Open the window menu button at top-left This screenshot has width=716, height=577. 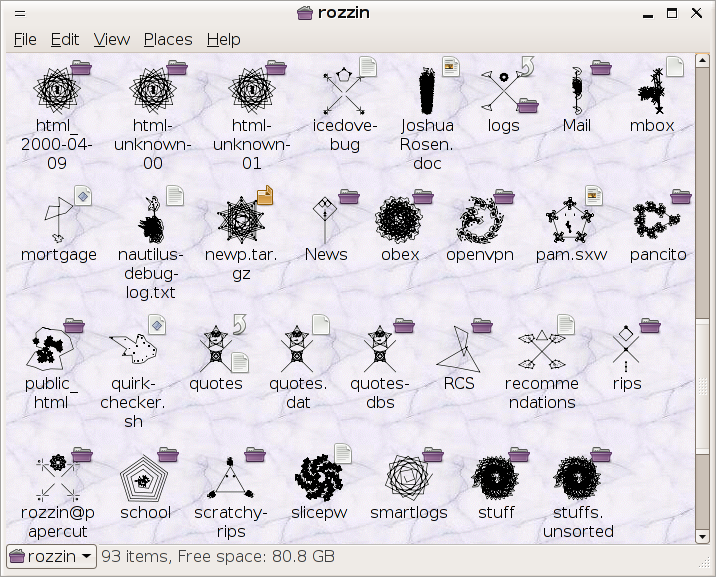click(x=20, y=13)
